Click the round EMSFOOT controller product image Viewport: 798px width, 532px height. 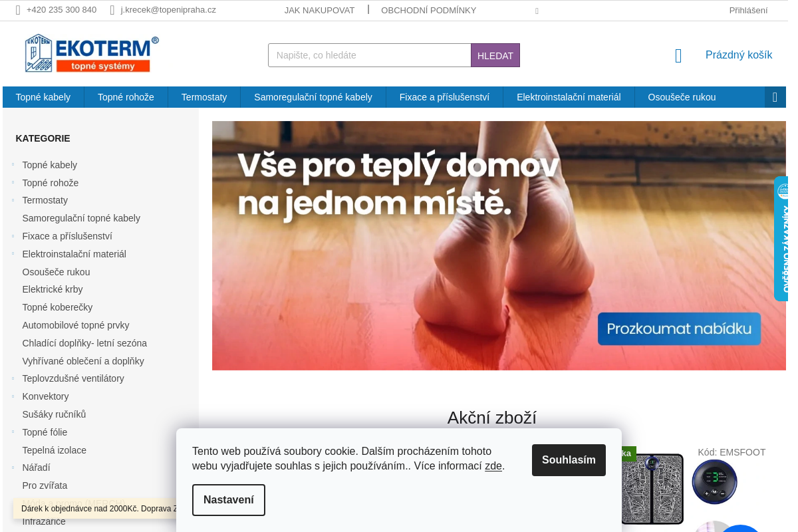click(715, 481)
